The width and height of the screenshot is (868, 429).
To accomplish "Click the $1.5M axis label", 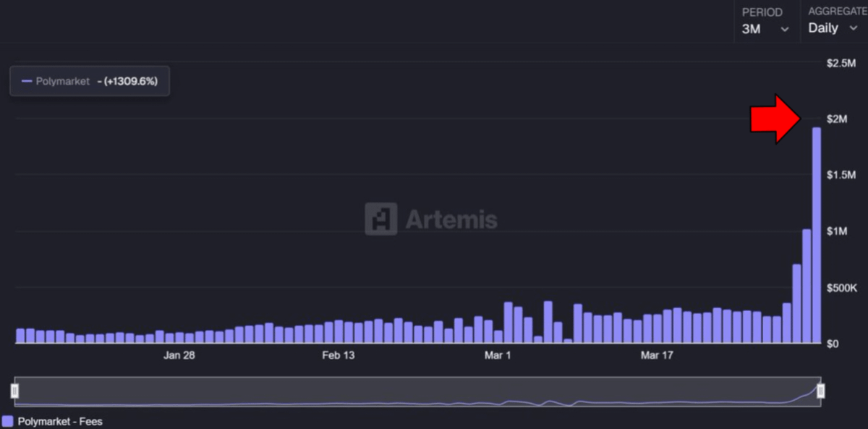I will (x=841, y=175).
